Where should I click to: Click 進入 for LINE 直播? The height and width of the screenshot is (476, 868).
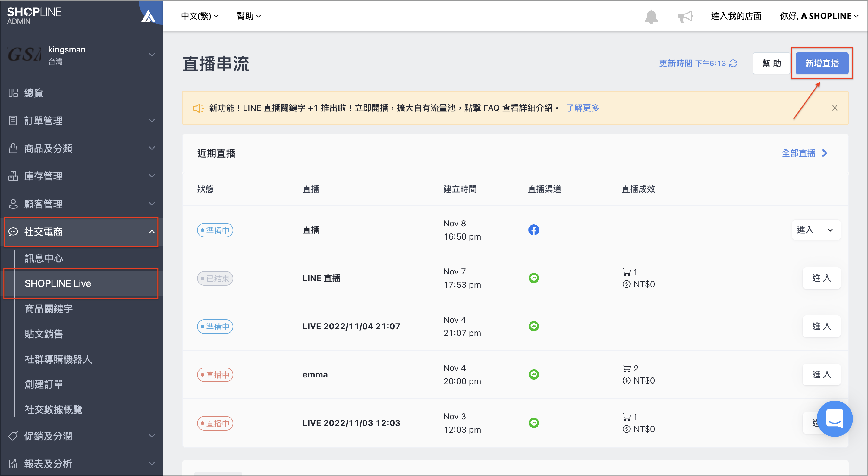coord(821,278)
